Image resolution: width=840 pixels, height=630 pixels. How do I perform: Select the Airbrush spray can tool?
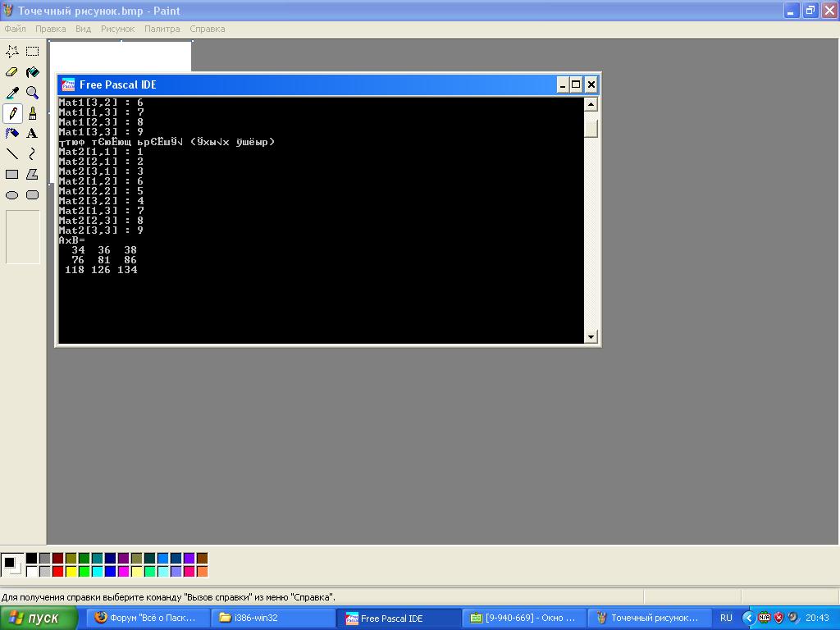[12, 133]
